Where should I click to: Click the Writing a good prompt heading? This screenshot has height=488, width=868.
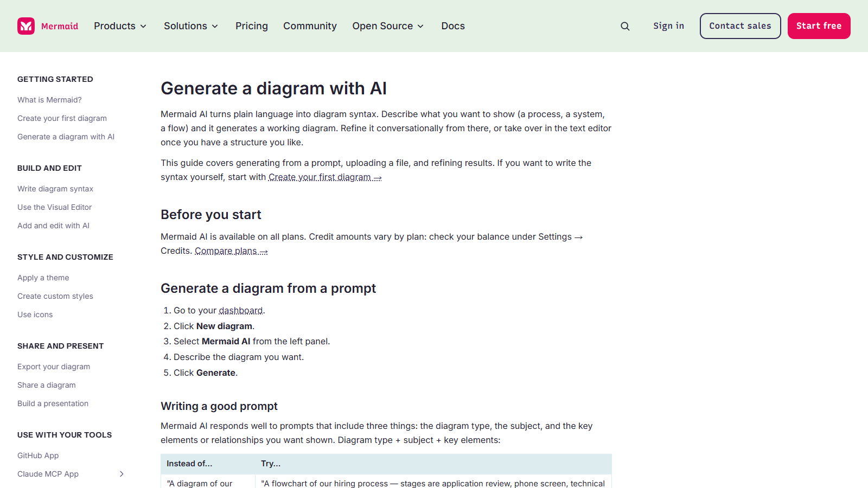(x=219, y=406)
